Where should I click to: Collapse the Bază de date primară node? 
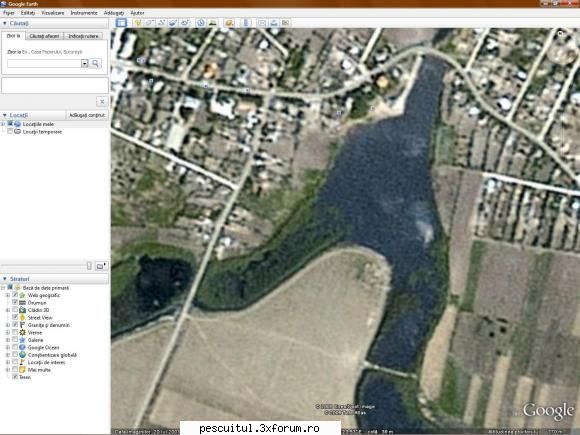3,288
